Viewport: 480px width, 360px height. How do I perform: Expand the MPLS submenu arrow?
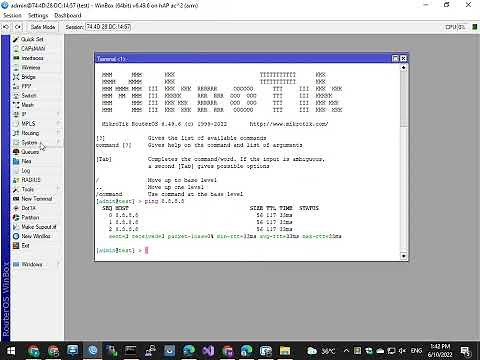58,123
